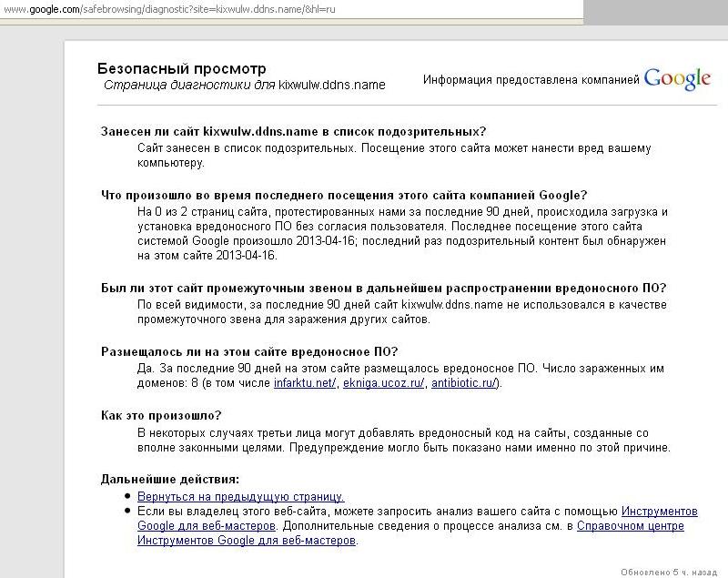728x578 pixels.
Task: Click heading 'Занесен ли сайт kixwulw.ddns.name'
Action: (x=293, y=132)
